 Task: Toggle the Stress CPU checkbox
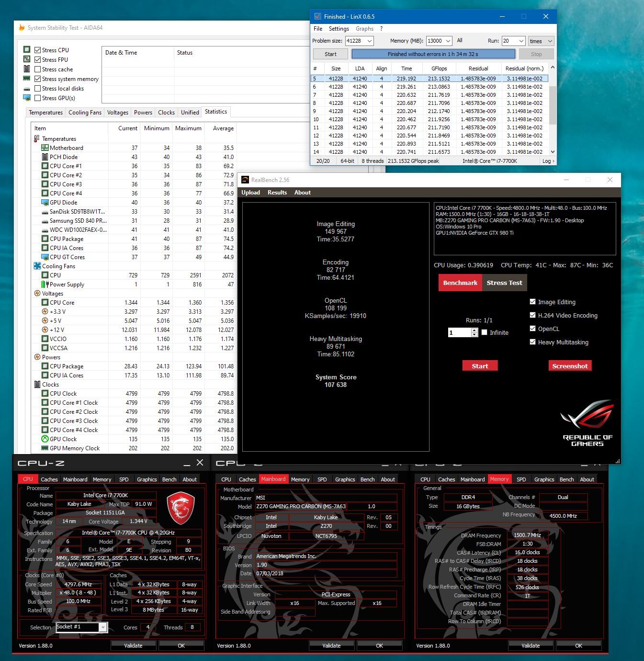[x=37, y=50]
